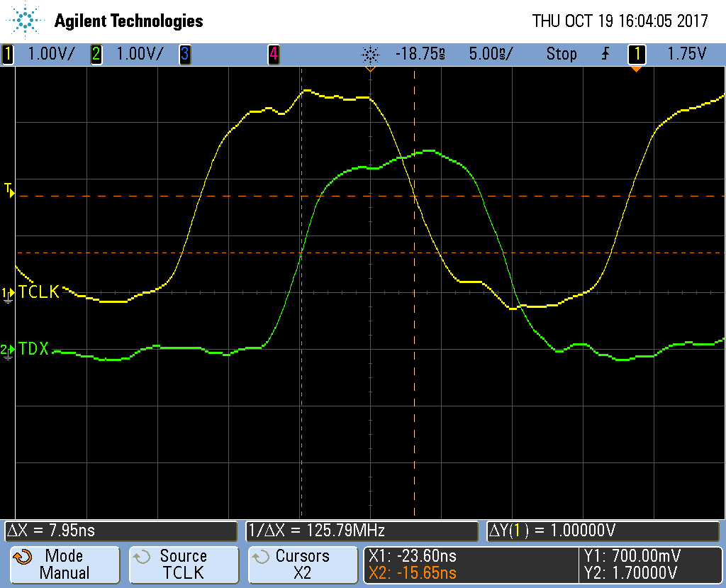Click the Agilent Technologies starburst logo
Image resolution: width=726 pixels, height=588 pixels.
tap(26, 21)
